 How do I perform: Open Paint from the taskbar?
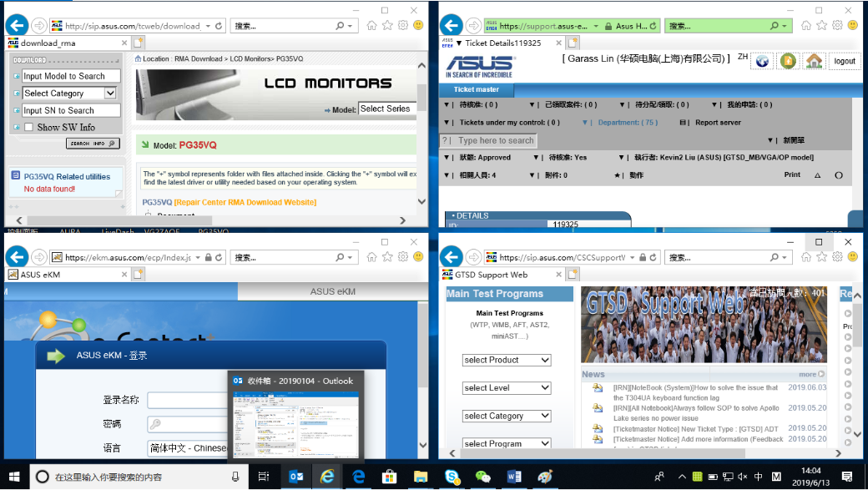[545, 476]
